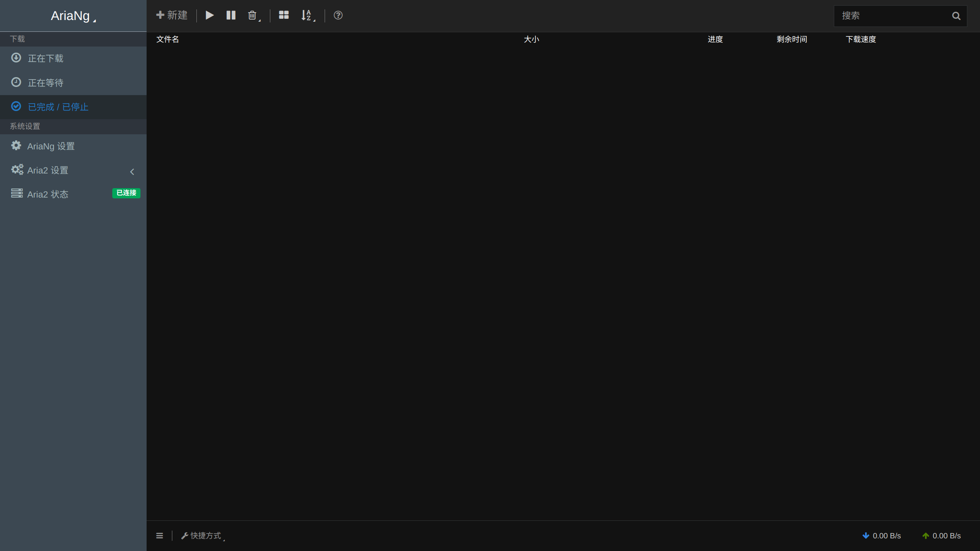Open the Aria2 状态 status page
This screenshot has width=980, height=551.
73,194
